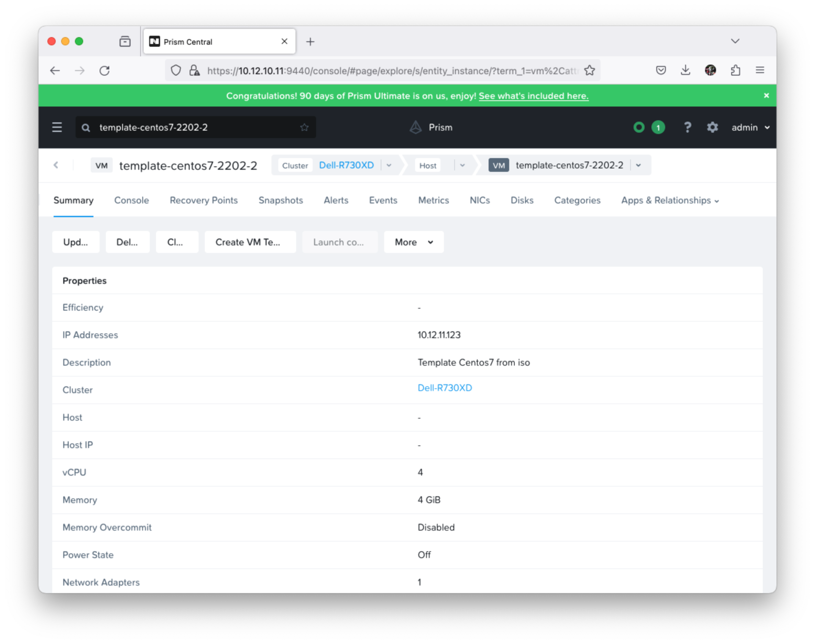Bookmark this page in address bar
This screenshot has width=815, height=644.
pos(589,70)
